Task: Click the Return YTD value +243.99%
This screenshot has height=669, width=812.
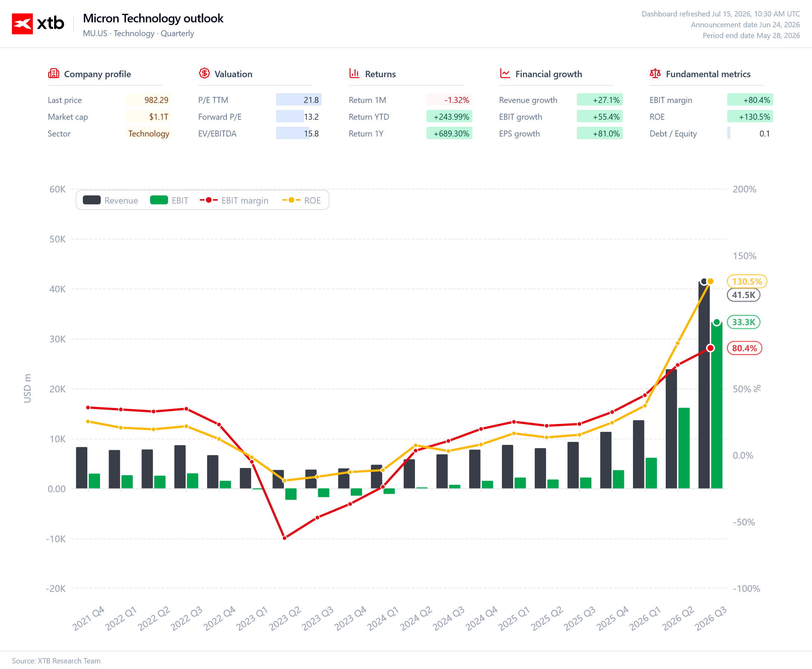Action: (449, 117)
